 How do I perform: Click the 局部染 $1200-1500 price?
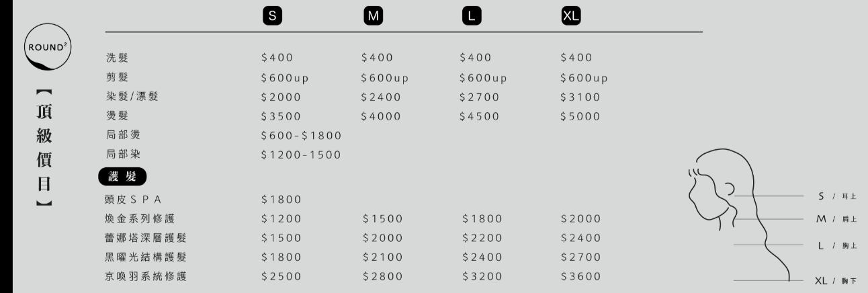[x=301, y=155]
